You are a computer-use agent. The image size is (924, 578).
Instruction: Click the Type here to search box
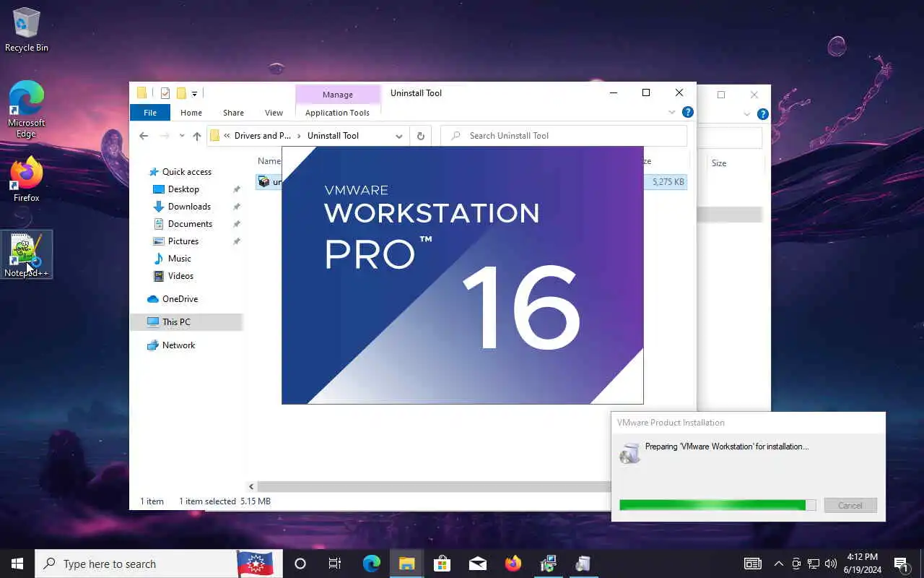(x=137, y=564)
